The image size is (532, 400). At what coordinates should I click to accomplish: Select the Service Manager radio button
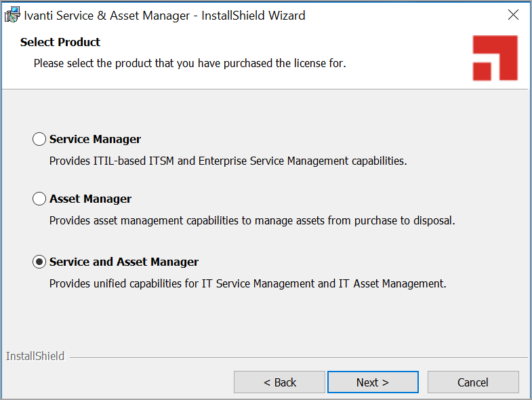pos(39,140)
